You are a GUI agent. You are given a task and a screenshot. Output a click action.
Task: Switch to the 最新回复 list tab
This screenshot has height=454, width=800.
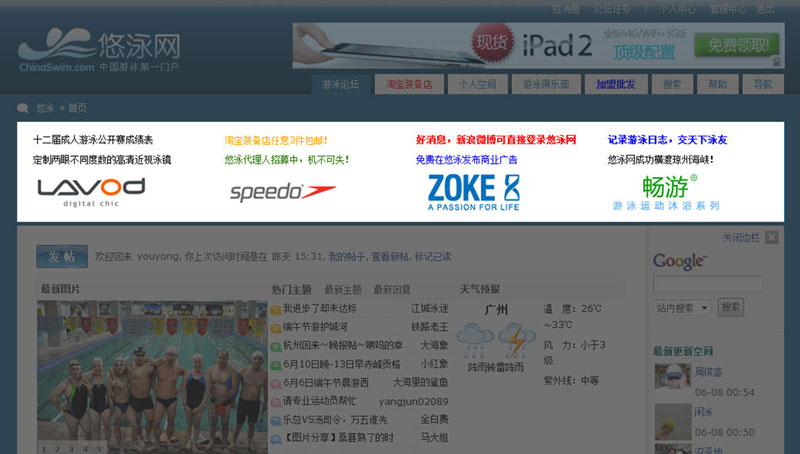[392, 289]
